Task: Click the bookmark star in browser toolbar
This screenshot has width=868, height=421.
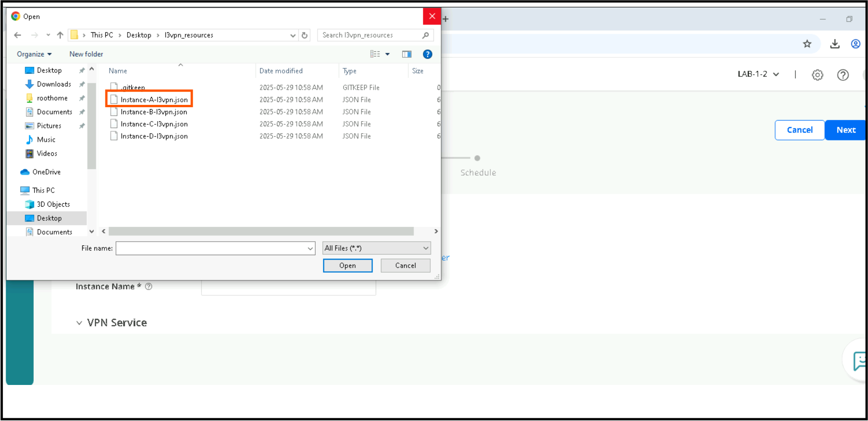Action: coord(807,43)
